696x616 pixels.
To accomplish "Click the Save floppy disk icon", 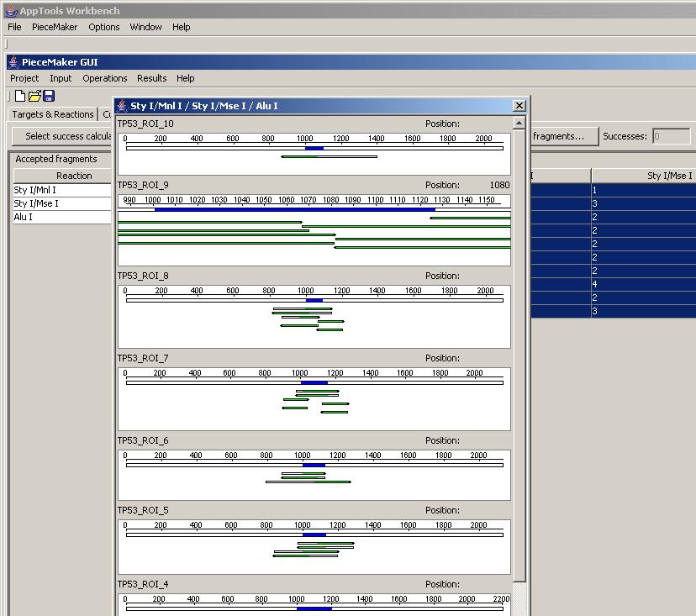I will point(49,97).
